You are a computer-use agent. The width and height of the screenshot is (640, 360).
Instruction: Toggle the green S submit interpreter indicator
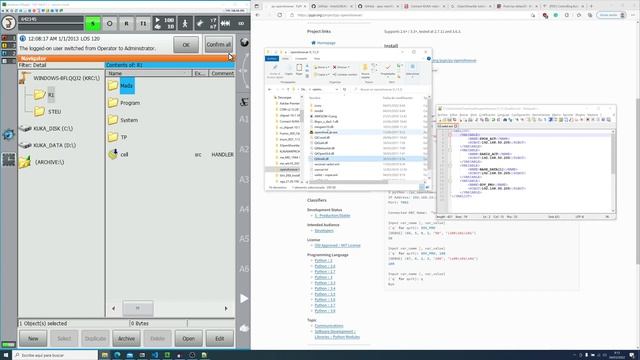click(x=93, y=24)
